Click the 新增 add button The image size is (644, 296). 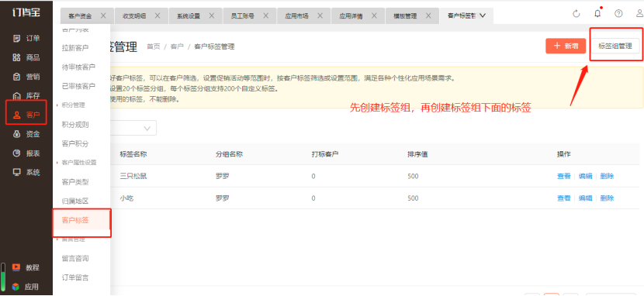point(566,46)
